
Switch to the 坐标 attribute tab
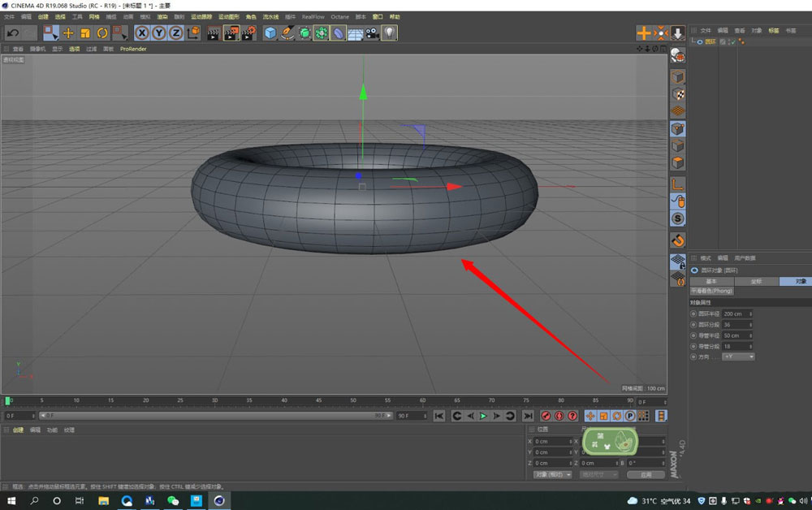tap(756, 281)
